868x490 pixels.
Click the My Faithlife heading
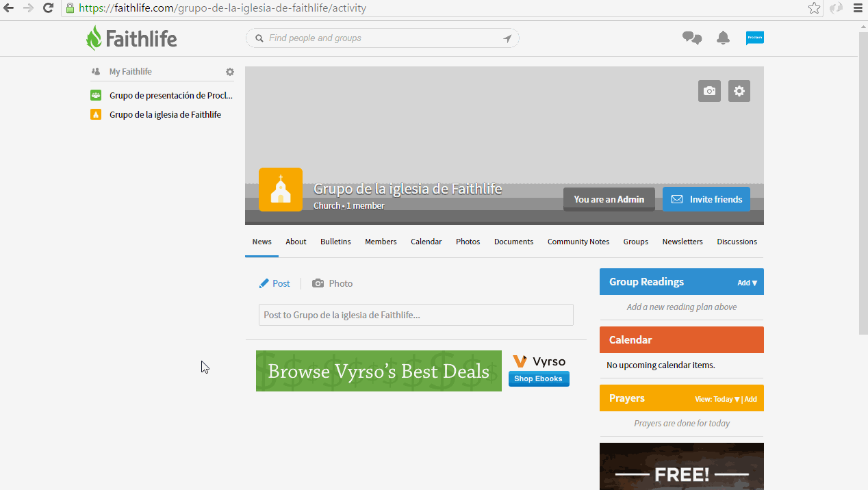pyautogui.click(x=131, y=72)
